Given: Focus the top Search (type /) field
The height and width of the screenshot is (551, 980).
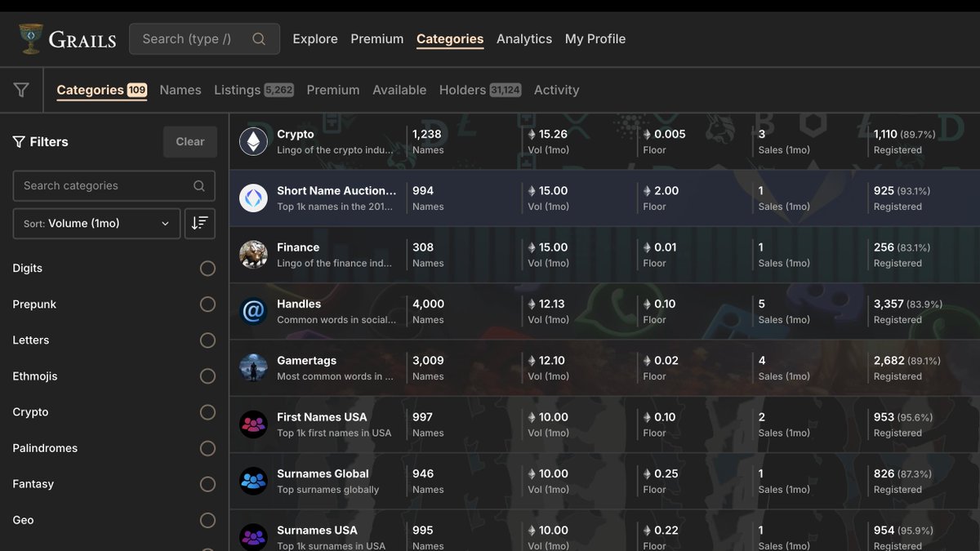Looking at the screenshot, I should 204,39.
